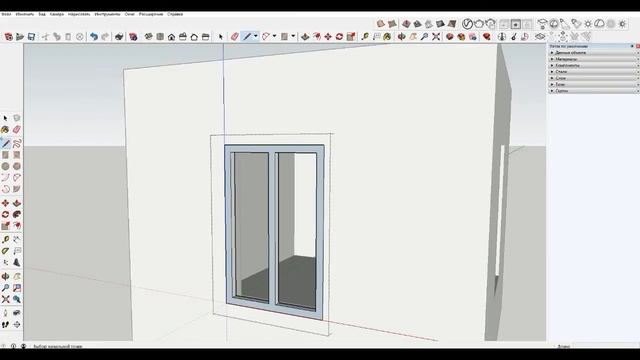
Task: Select the Polygon tool
Action: click(x=17, y=166)
